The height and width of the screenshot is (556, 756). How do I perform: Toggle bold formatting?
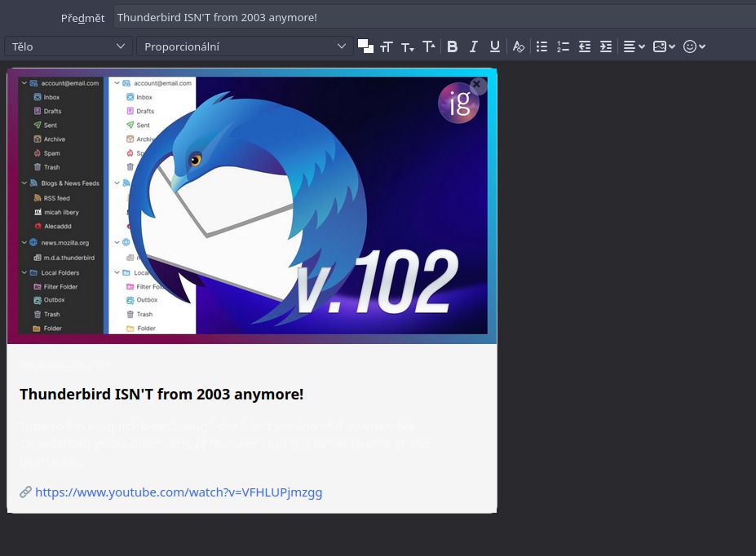point(453,46)
